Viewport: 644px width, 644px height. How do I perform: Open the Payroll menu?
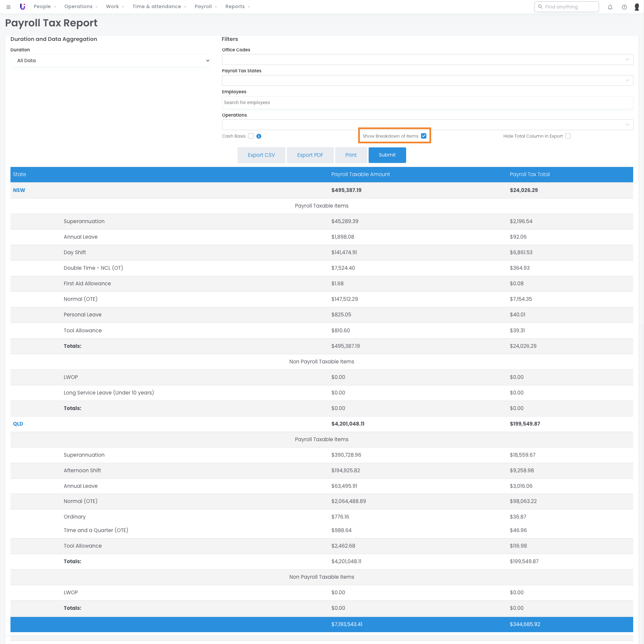tap(205, 7)
